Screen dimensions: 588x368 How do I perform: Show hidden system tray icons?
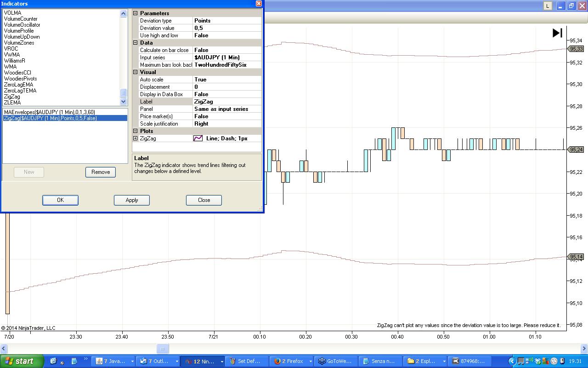(x=512, y=361)
